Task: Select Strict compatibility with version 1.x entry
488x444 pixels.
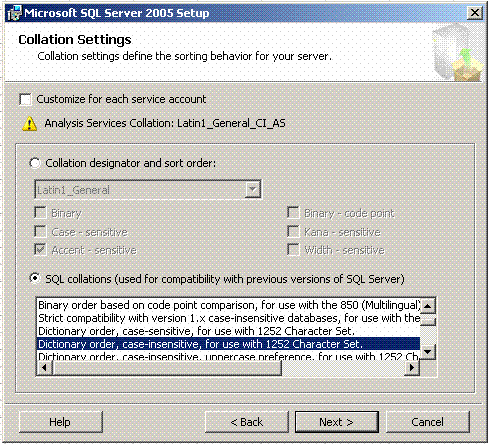Action: pyautogui.click(x=228, y=318)
